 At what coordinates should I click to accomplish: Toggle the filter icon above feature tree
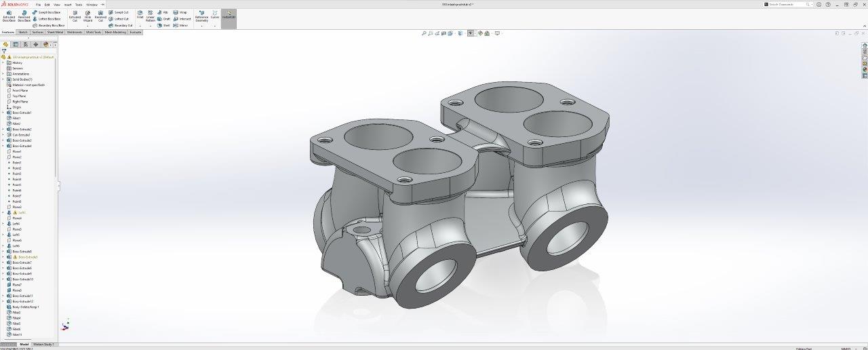tap(4, 51)
